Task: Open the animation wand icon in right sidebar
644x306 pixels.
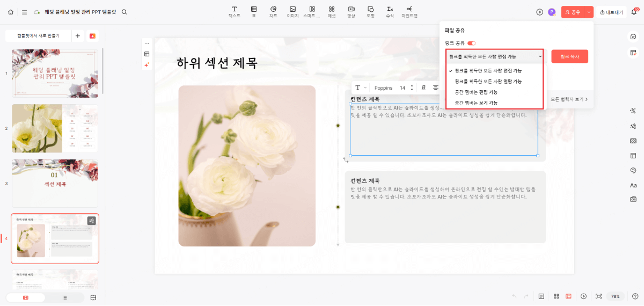Action: coord(633,111)
